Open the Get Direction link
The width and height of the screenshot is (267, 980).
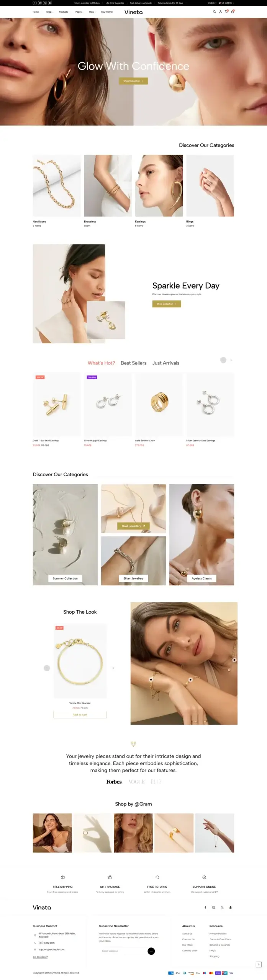pos(40,956)
